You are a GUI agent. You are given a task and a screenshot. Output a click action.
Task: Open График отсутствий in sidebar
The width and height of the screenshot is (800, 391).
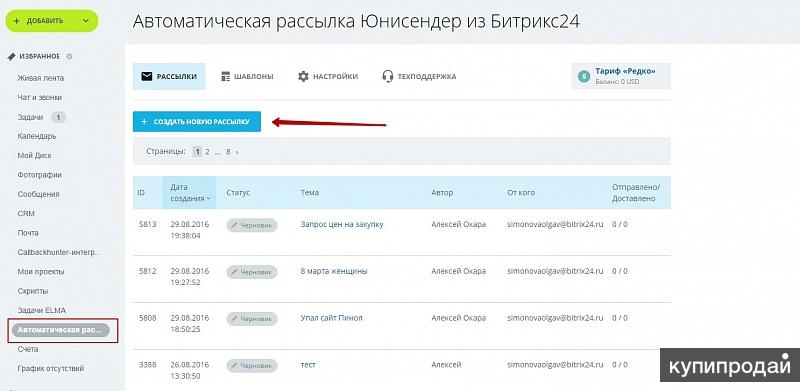(51, 369)
